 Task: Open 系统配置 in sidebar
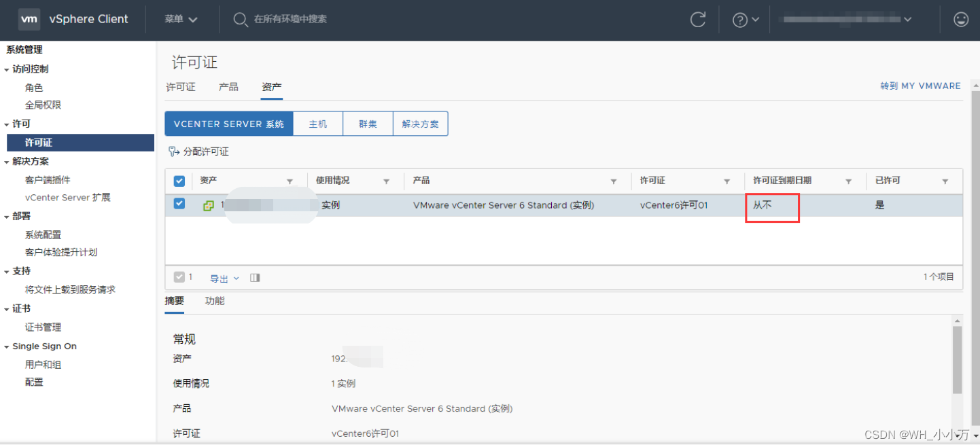click(x=43, y=234)
